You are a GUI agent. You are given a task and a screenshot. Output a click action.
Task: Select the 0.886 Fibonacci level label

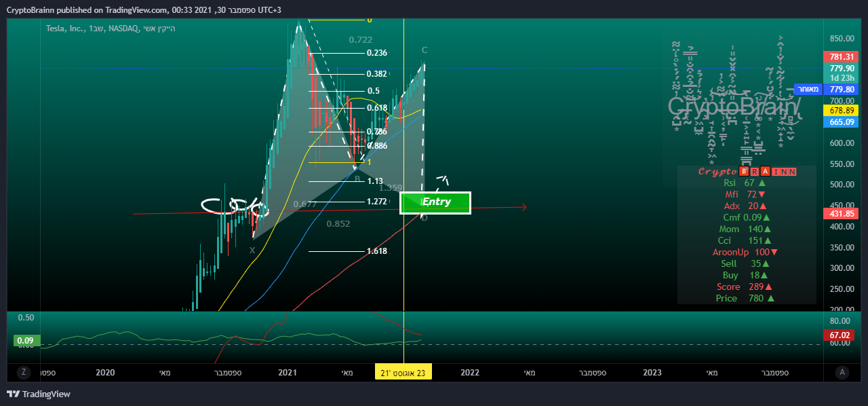coord(376,146)
